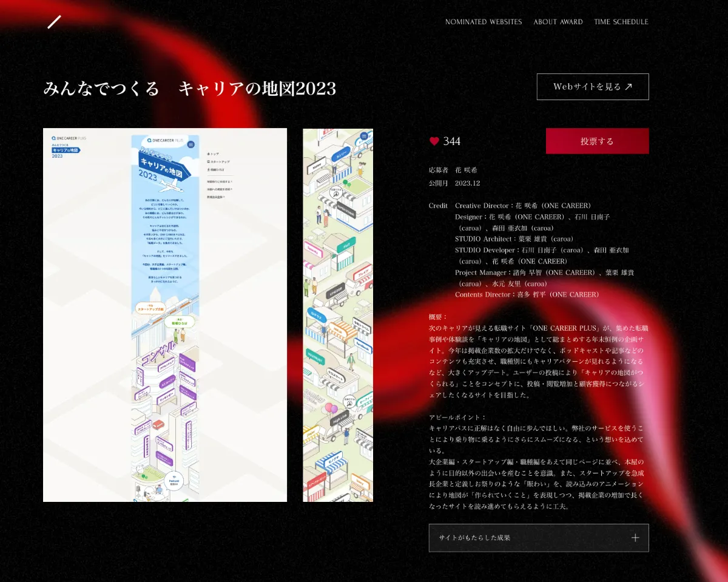The width and height of the screenshot is (728, 582).
Task: Click the Webサイトを見る button
Action: tap(593, 87)
